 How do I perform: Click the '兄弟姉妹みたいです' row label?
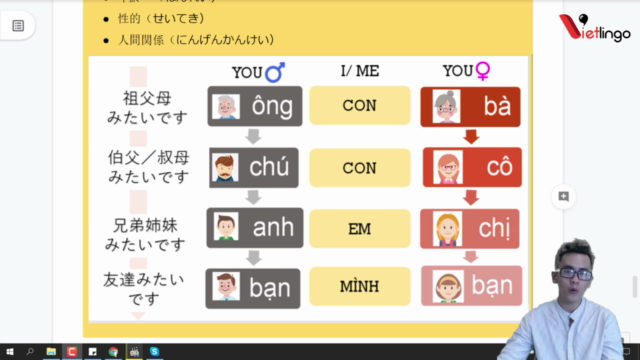pos(145,235)
